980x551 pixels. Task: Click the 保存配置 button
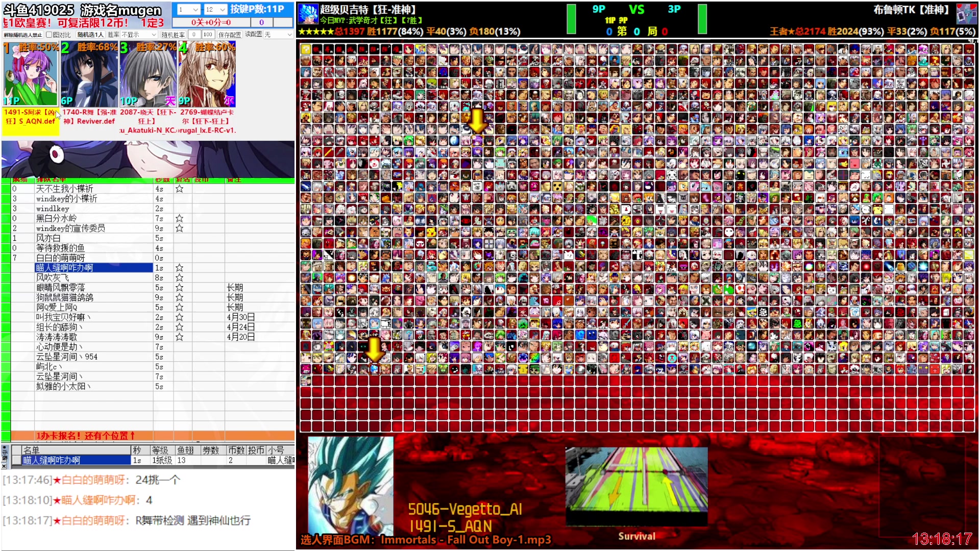click(x=229, y=35)
